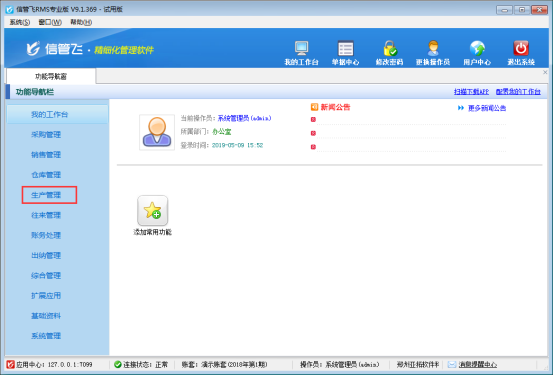Viewport: 554px width, 375px height.
Task: Open 我的工作台 monitor icon in toolbar
Action: coord(301,48)
